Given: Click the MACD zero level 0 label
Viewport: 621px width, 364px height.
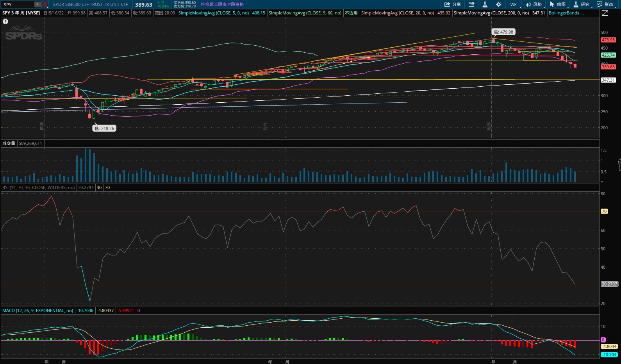Looking at the screenshot, I should tap(603, 340).
